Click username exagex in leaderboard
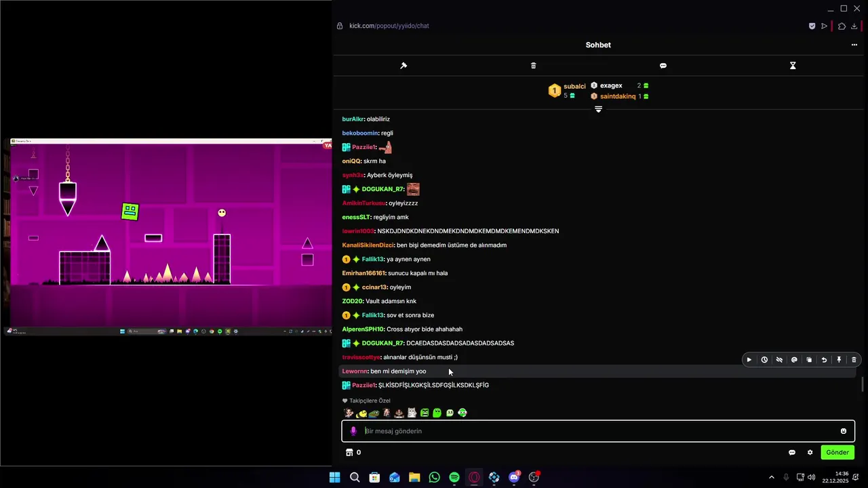 (611, 85)
